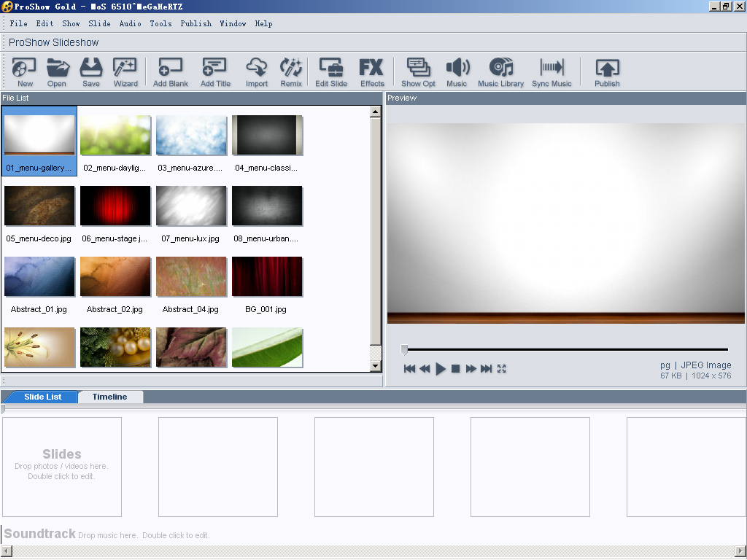This screenshot has width=747, height=560.
Task: Open the Show menu
Action: pyautogui.click(x=71, y=23)
